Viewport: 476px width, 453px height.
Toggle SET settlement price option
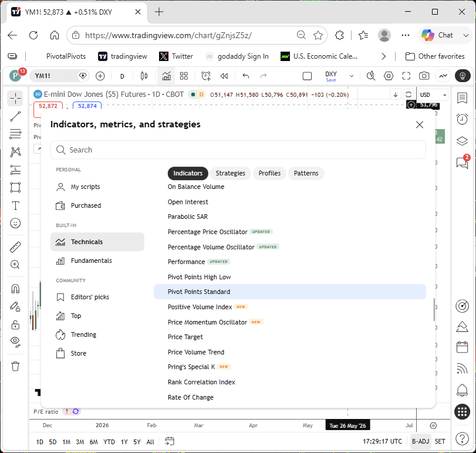pos(440,441)
